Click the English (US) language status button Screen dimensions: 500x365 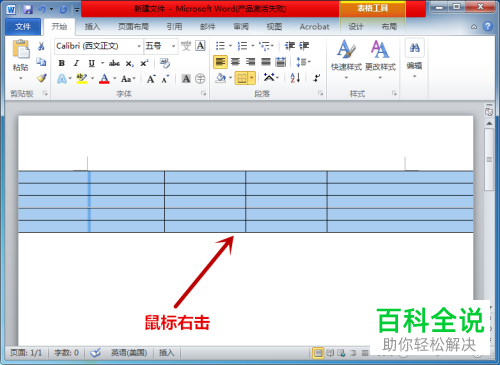click(x=129, y=352)
